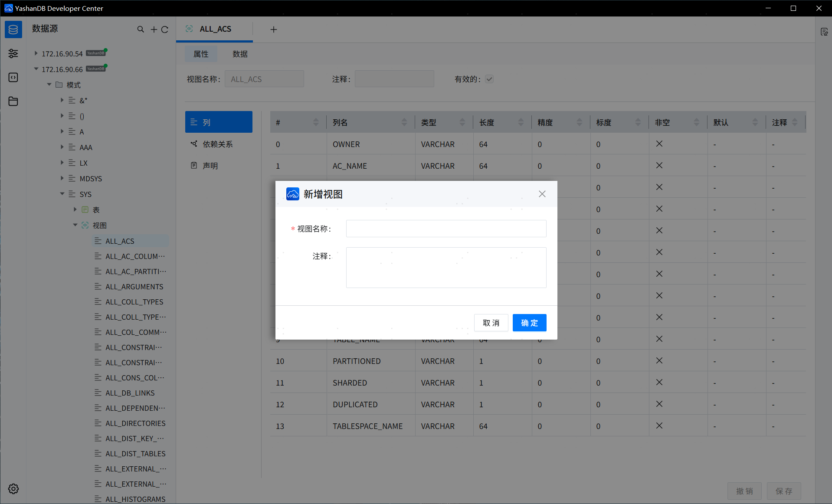The height and width of the screenshot is (504, 832).
Task: Toggle the 有效的 checkbox
Action: [x=489, y=79]
